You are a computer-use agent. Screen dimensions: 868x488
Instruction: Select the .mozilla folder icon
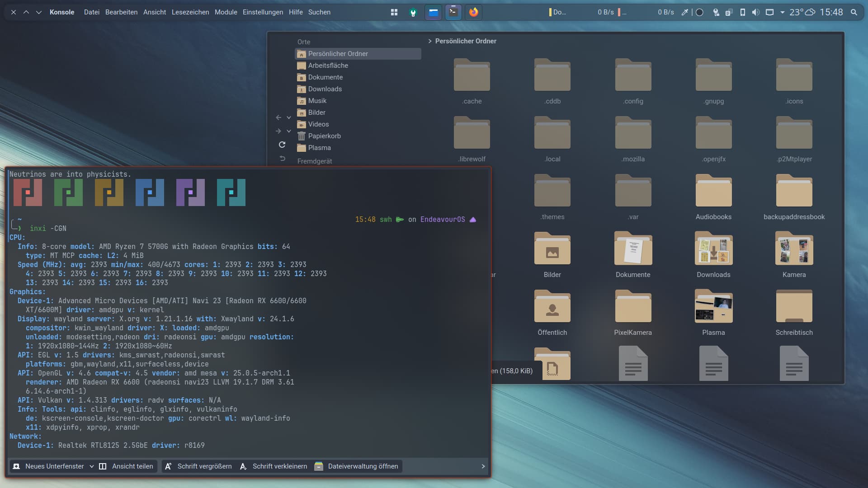[633, 133]
